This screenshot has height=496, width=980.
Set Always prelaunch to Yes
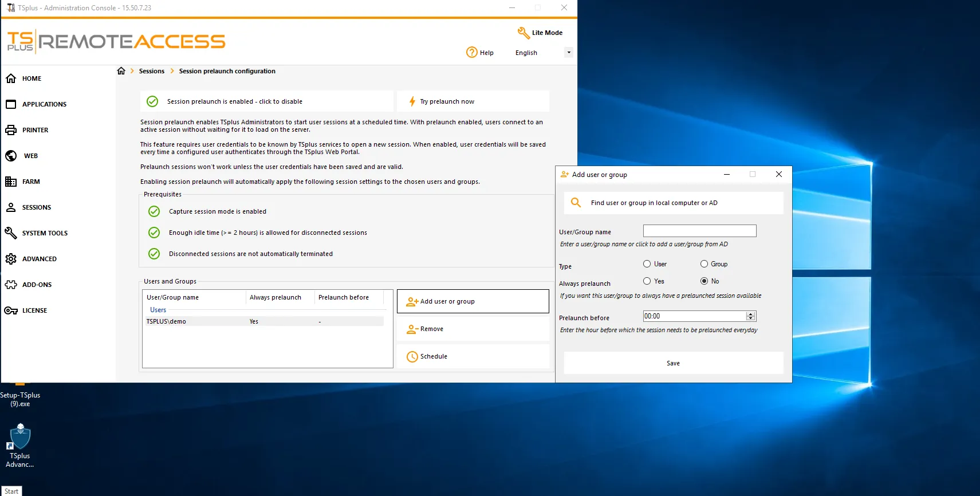[647, 281]
